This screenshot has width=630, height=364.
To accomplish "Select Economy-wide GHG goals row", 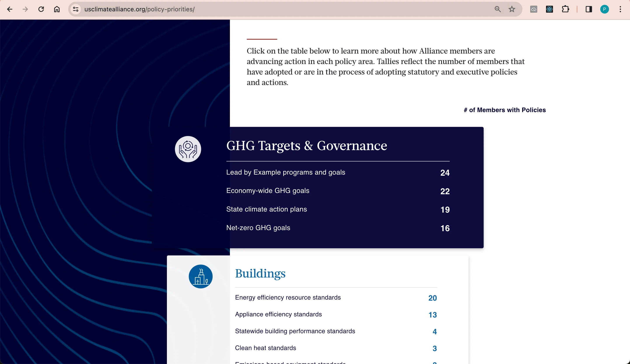I will point(338,191).
